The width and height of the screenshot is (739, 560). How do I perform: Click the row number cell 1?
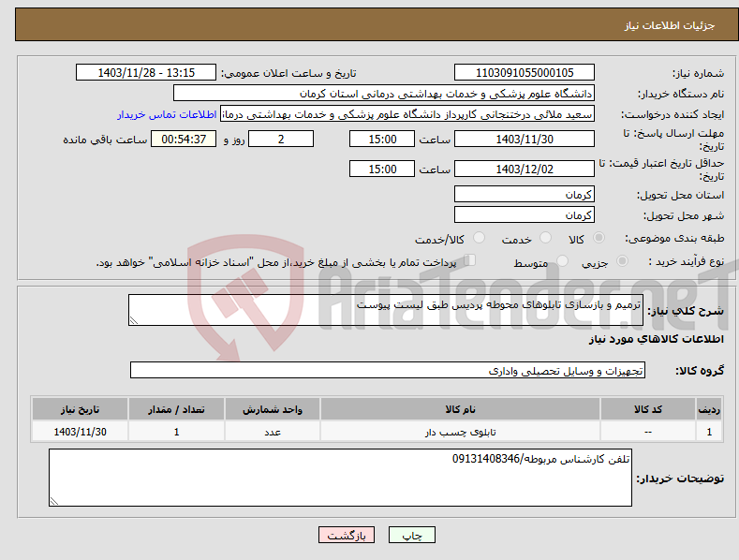[x=709, y=432]
